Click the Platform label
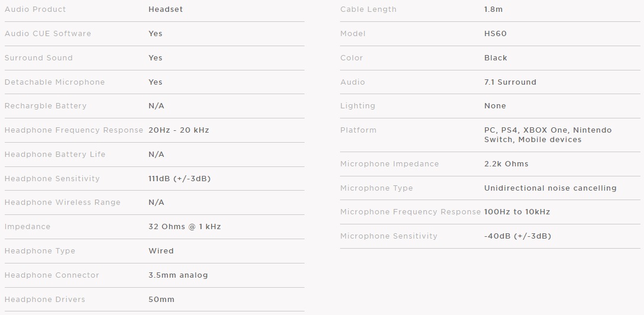Viewport: 644px width, 315px height. click(x=358, y=130)
